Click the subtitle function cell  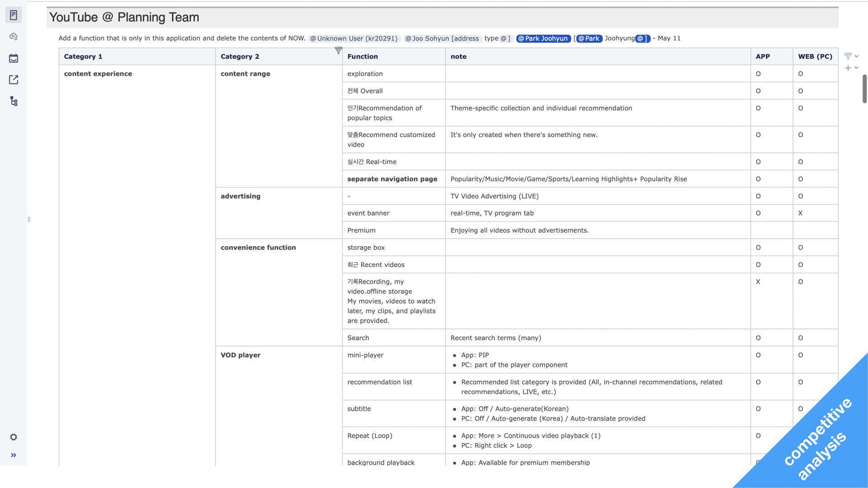[x=393, y=413]
